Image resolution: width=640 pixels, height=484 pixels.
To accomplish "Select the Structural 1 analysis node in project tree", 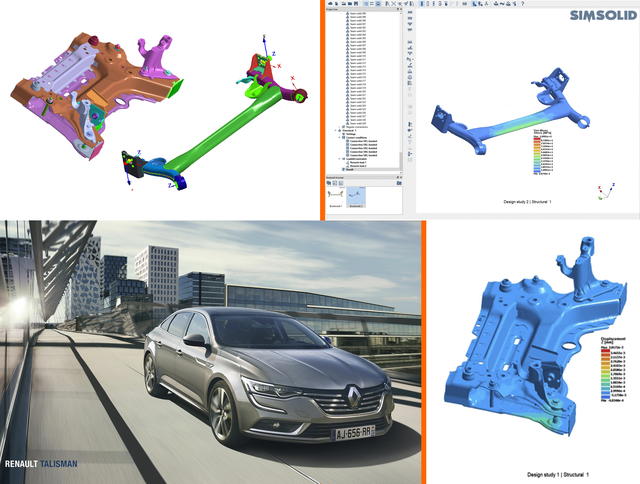I will (x=347, y=131).
